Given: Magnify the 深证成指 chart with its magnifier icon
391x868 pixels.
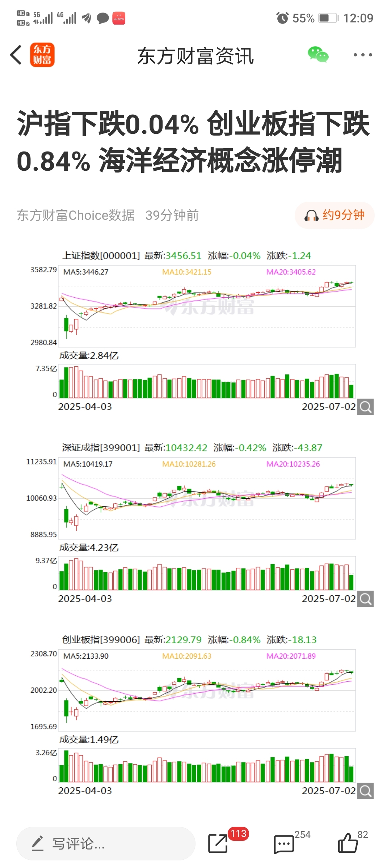Looking at the screenshot, I should [x=366, y=599].
